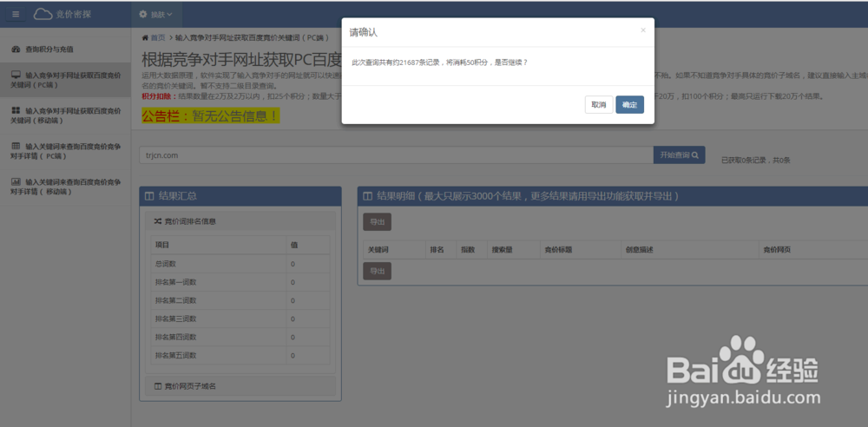Close the 请确认 dialog with X
Screen dimensions: 868x427
[x=642, y=30]
